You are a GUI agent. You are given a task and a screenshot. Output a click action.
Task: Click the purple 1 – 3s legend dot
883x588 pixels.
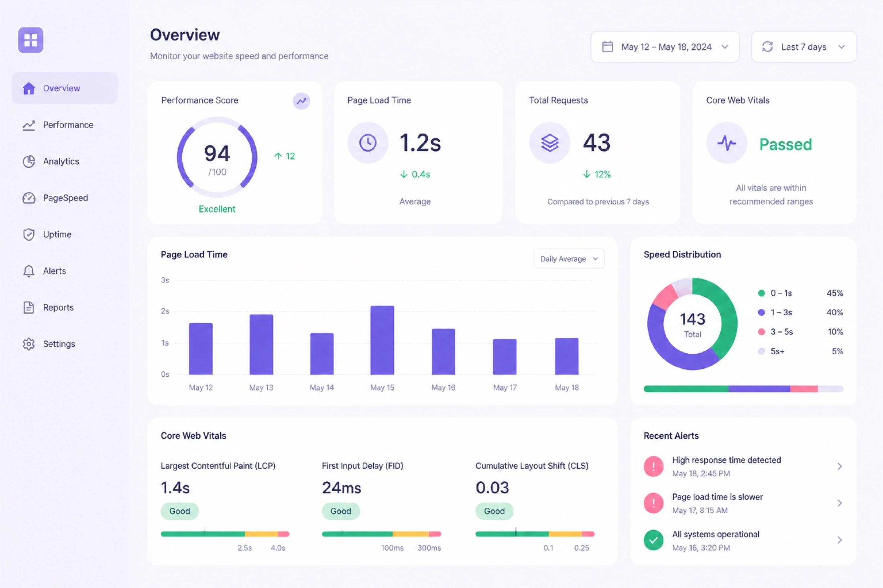[x=761, y=312]
